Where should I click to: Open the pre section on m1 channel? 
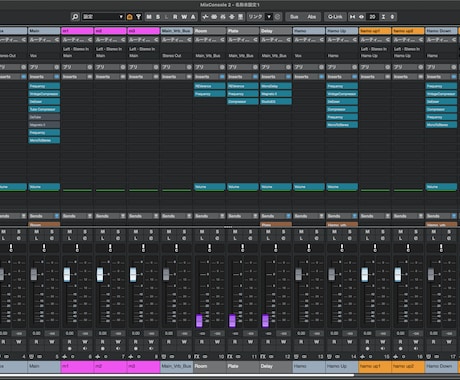click(77, 67)
